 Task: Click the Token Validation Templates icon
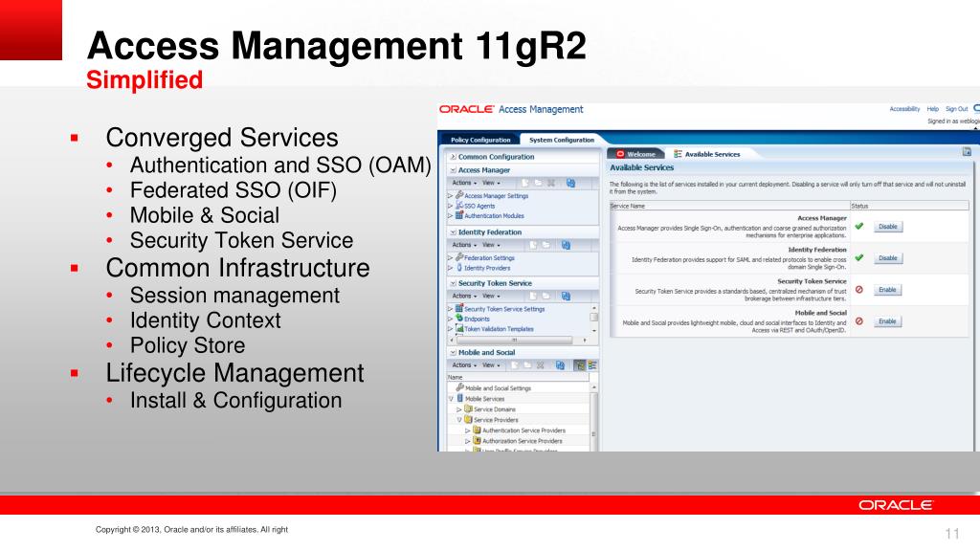pyautogui.click(x=459, y=329)
